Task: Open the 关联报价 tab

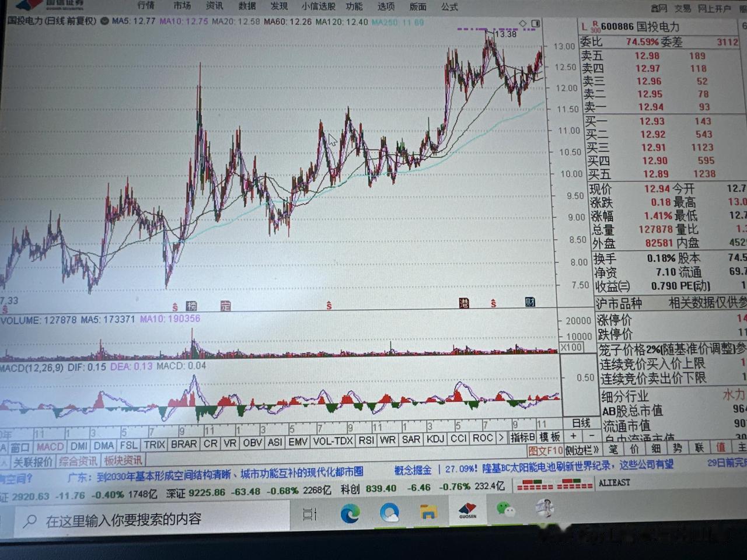Action: [x=33, y=462]
